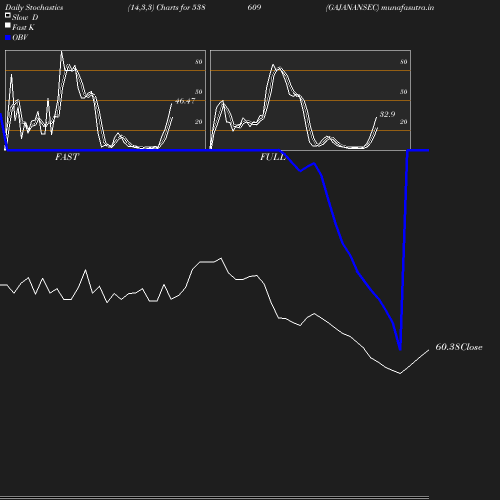Click the '(GAJANANSEC) munafasutra.in' label
Image resolution: width=500 pixels, height=500 pixels.
pos(380,7)
